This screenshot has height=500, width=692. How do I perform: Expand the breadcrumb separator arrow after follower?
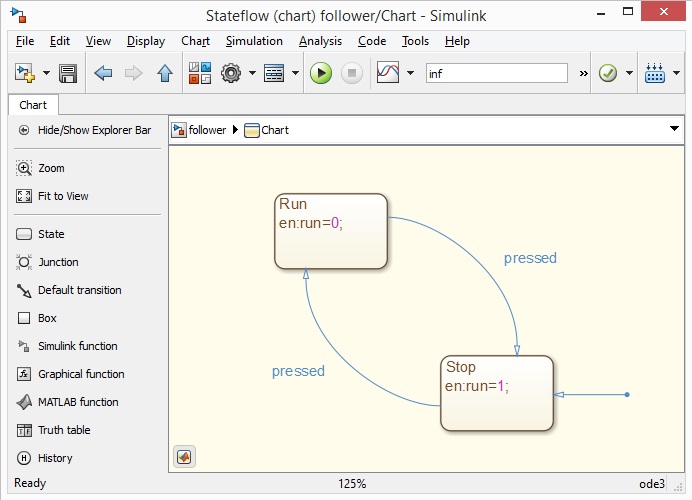coord(235,130)
